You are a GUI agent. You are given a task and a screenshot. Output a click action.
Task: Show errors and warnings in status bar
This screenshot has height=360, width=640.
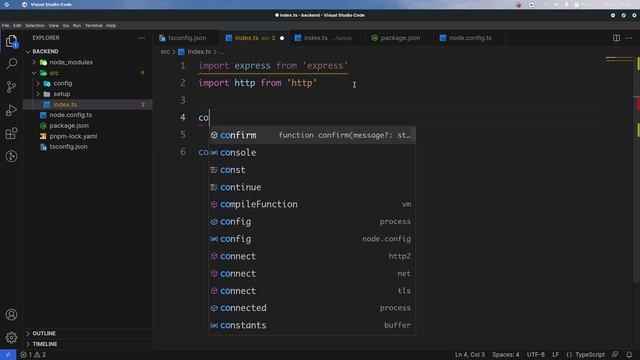click(33, 355)
